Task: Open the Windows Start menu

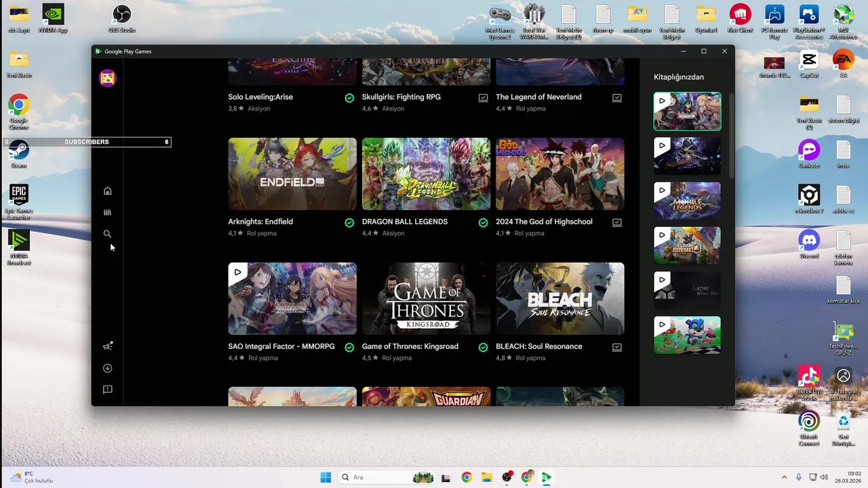Action: pyautogui.click(x=325, y=477)
